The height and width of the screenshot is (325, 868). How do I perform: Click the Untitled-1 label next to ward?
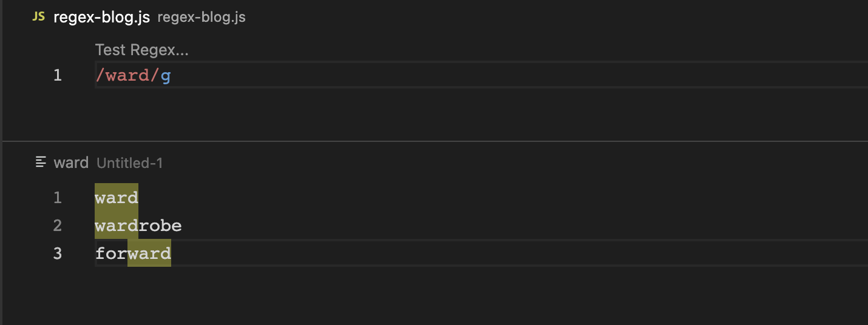pyautogui.click(x=129, y=162)
